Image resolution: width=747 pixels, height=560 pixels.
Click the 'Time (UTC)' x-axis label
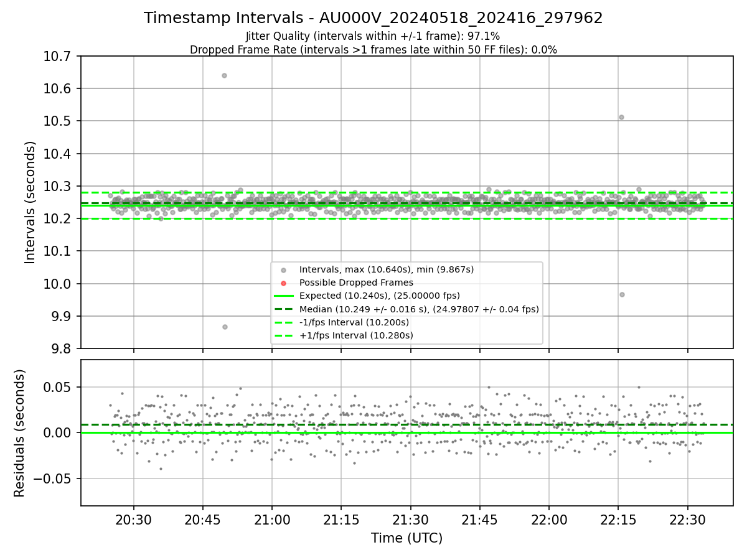pos(407,538)
